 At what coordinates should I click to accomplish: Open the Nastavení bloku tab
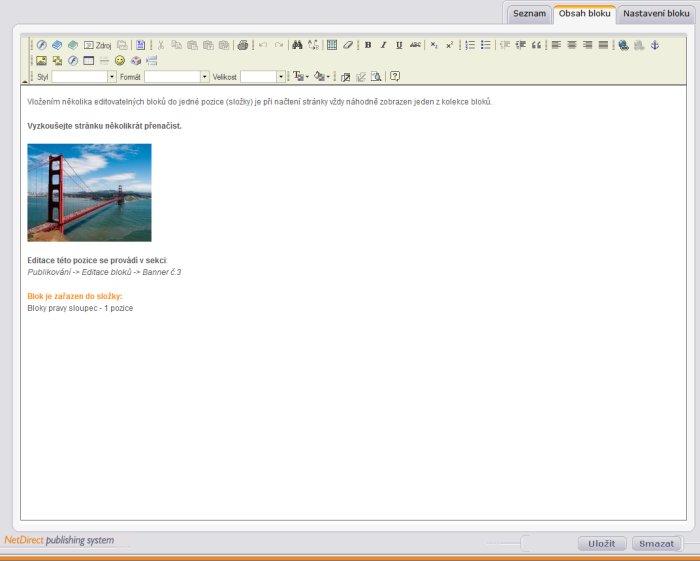656,14
